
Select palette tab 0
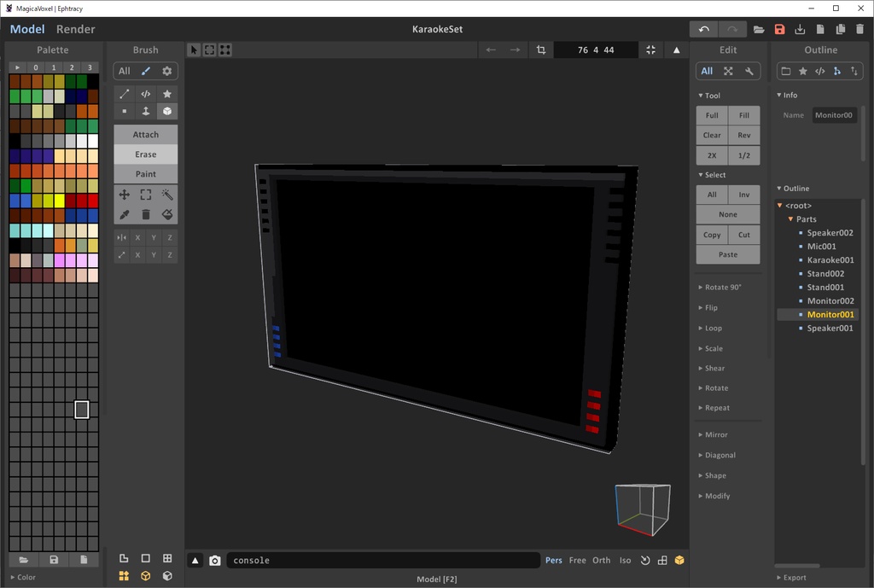coord(36,67)
